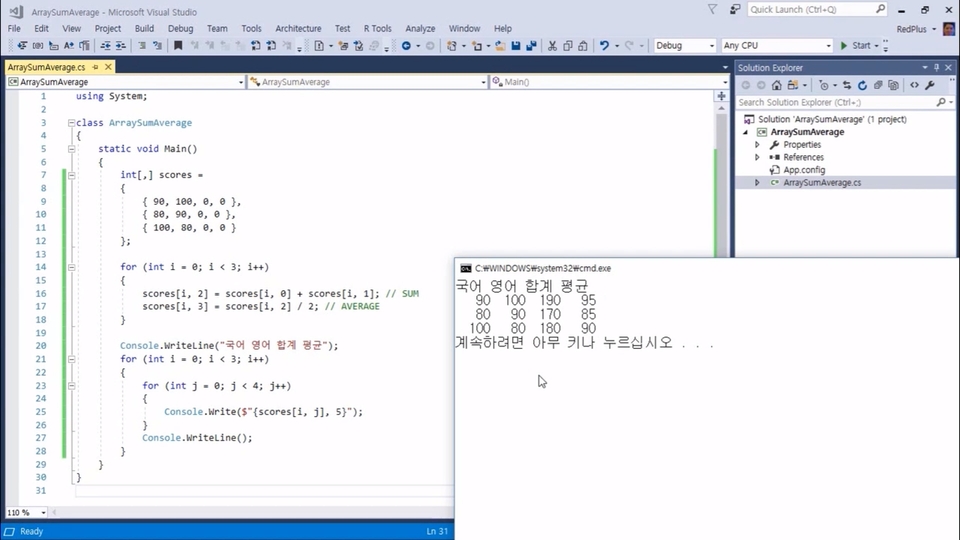Open the Build menu
The width and height of the screenshot is (960, 540).
point(144,29)
